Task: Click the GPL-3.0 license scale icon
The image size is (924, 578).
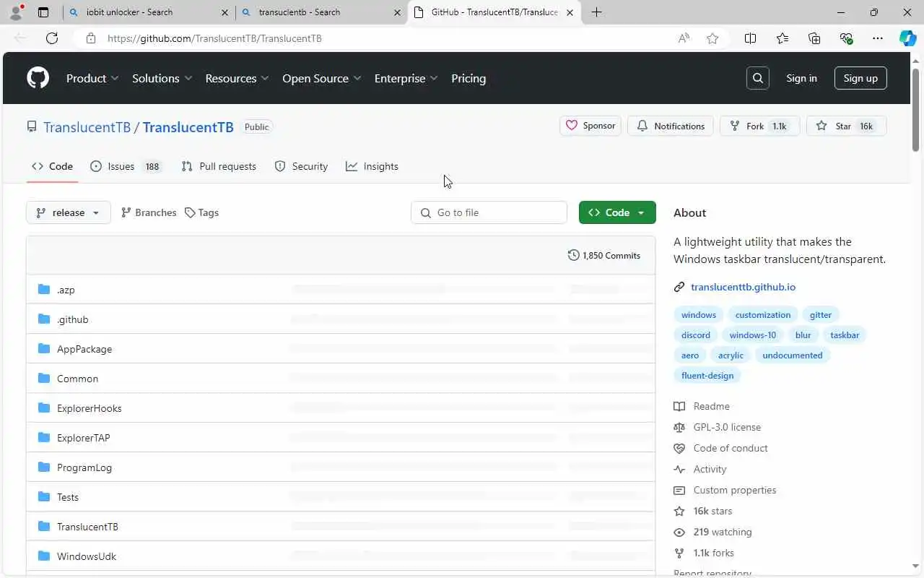Action: [x=679, y=427]
